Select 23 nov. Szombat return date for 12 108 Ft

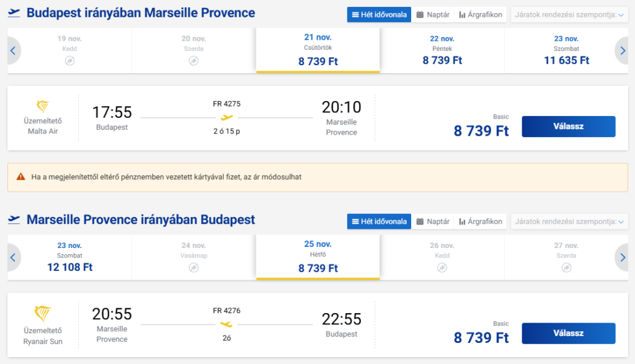point(69,257)
